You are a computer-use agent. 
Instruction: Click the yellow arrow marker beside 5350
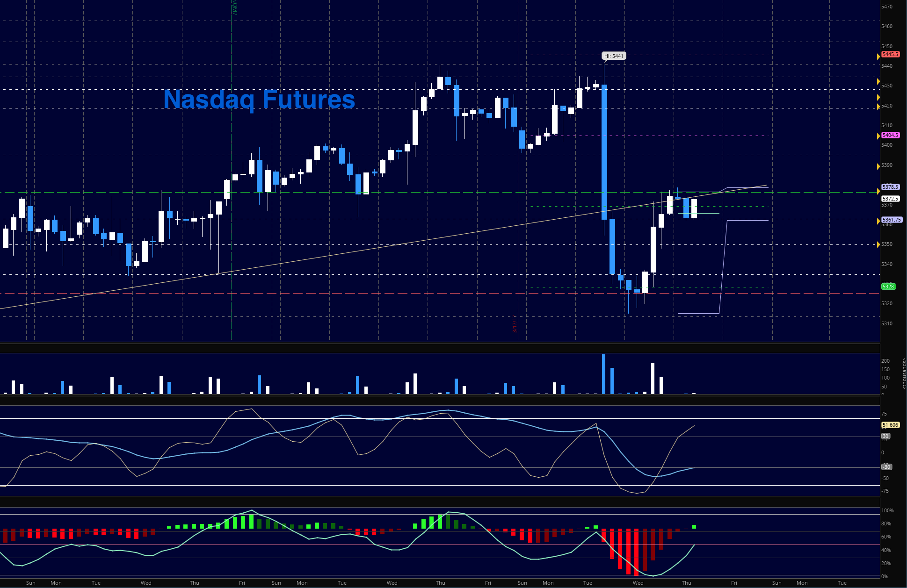point(878,244)
